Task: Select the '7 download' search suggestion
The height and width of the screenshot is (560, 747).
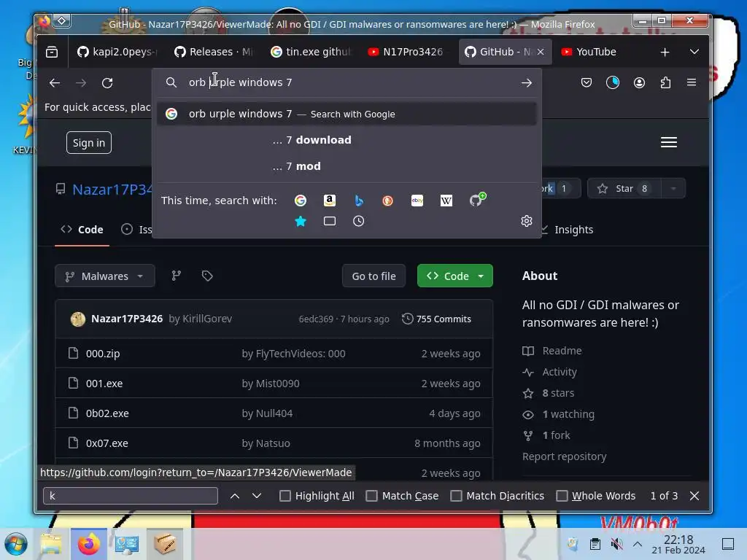Action: tap(347, 140)
